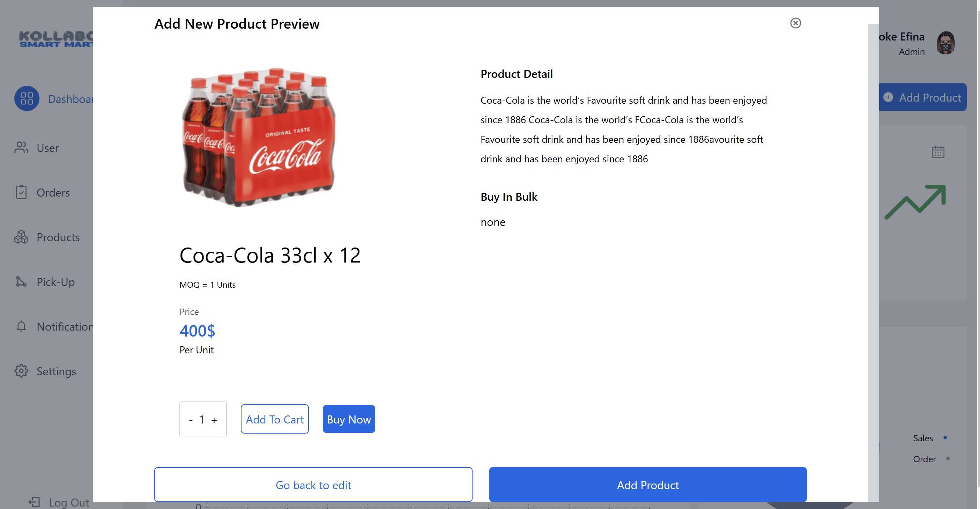
Task: Click the Pick-Up icon in sidebar
Action: (21, 281)
